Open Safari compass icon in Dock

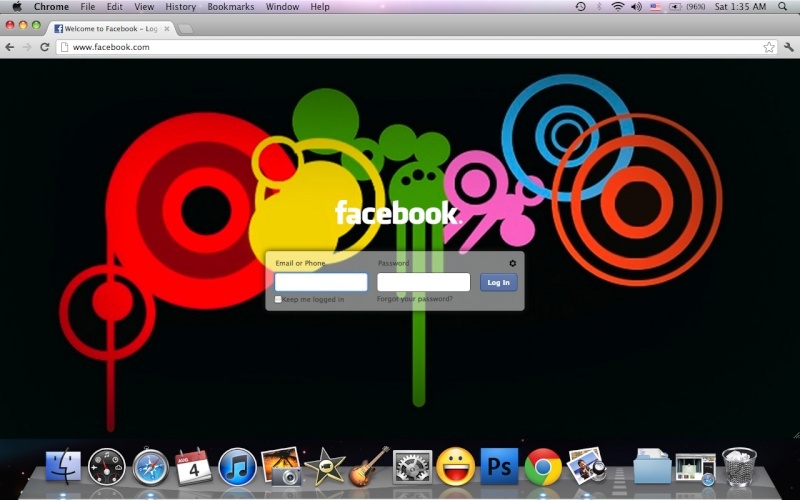coord(151,467)
